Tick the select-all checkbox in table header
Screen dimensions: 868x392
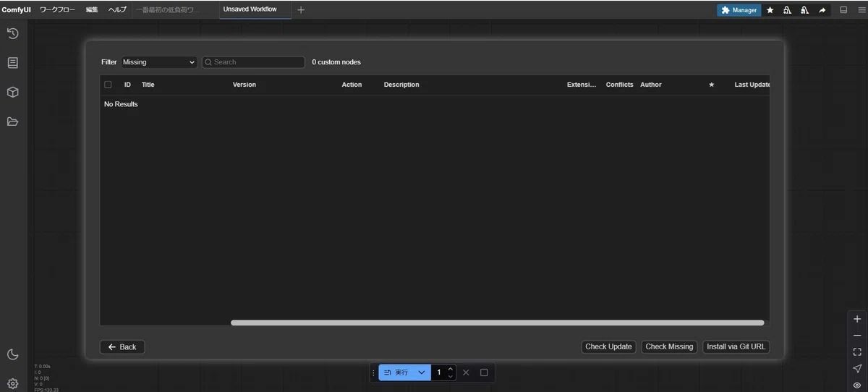point(108,85)
